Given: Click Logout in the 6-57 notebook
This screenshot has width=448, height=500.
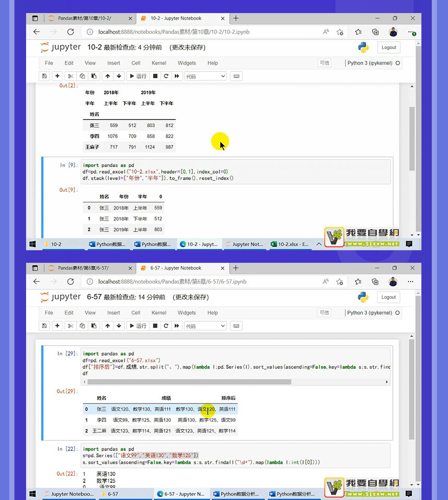Looking at the screenshot, I should click(389, 297).
